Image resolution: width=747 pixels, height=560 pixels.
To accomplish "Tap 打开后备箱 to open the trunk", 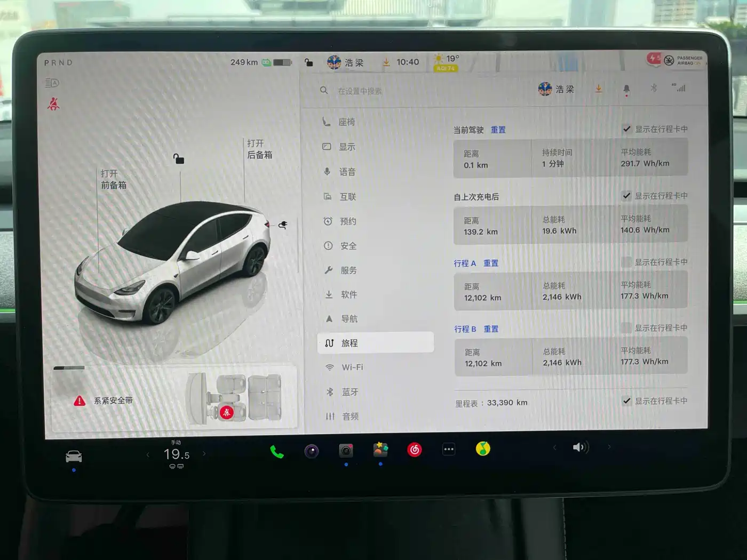I will coord(260,148).
